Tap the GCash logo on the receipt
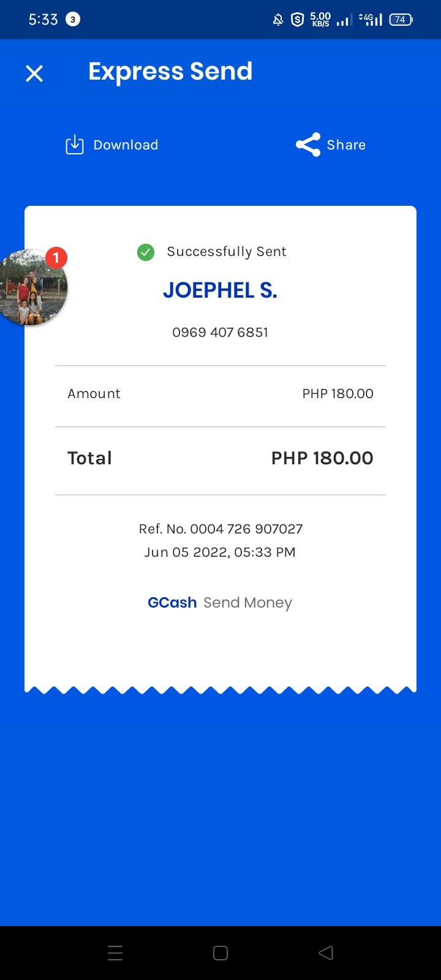441x980 pixels. pyautogui.click(x=172, y=603)
